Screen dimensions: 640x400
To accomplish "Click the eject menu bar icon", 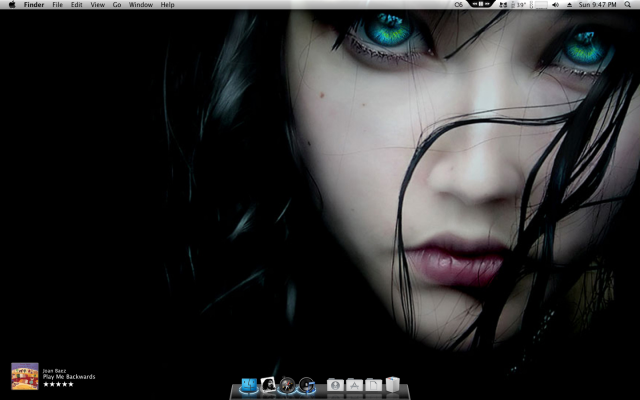I will click(x=569, y=5).
